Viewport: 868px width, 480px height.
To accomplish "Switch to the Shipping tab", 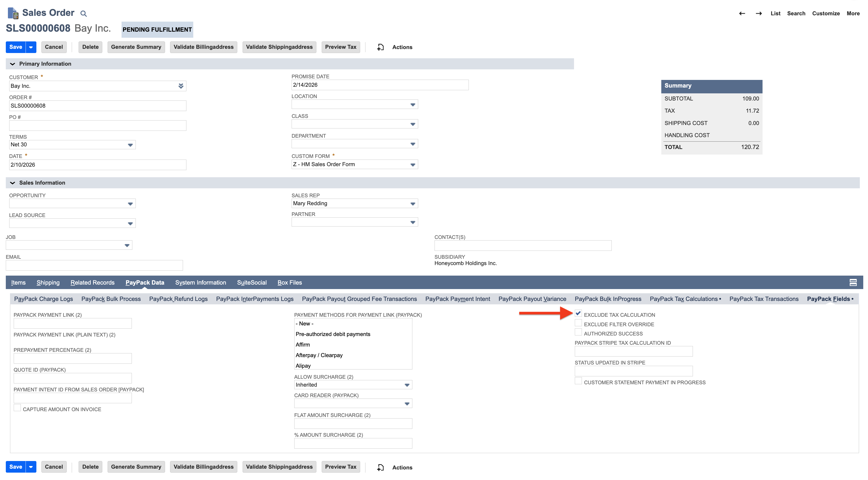I will click(48, 282).
